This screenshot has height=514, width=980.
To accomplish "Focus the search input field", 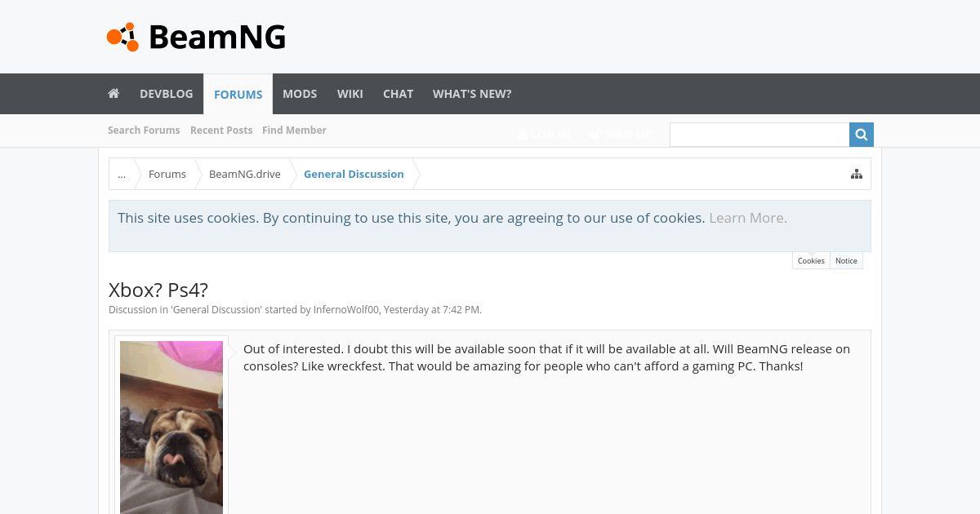I will (x=759, y=135).
